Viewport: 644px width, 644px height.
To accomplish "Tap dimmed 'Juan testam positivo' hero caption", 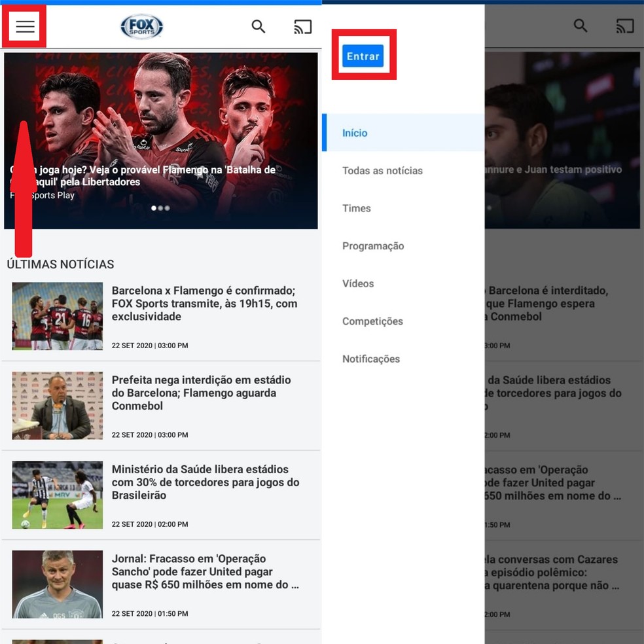I will [x=554, y=170].
